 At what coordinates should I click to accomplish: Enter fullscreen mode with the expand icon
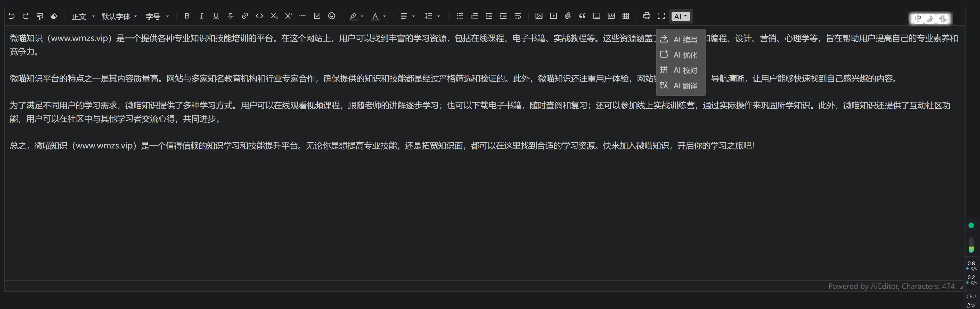point(661,16)
